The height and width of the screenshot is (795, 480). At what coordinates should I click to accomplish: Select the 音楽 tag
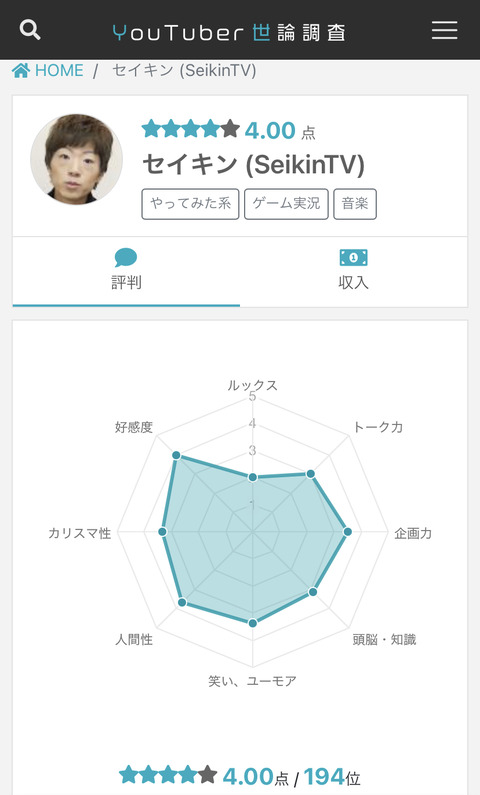coord(355,204)
